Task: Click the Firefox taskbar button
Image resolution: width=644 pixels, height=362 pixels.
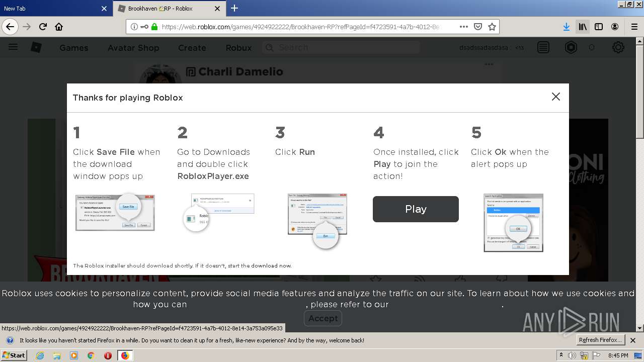Action: [x=125, y=355]
